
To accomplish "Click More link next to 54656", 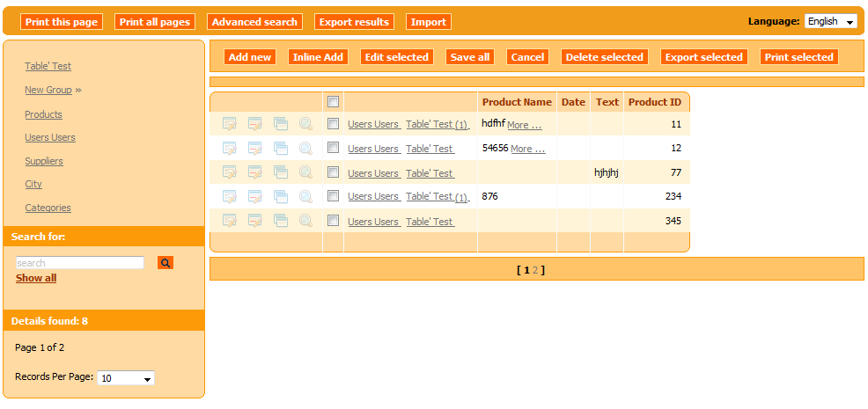I will click(x=528, y=149).
